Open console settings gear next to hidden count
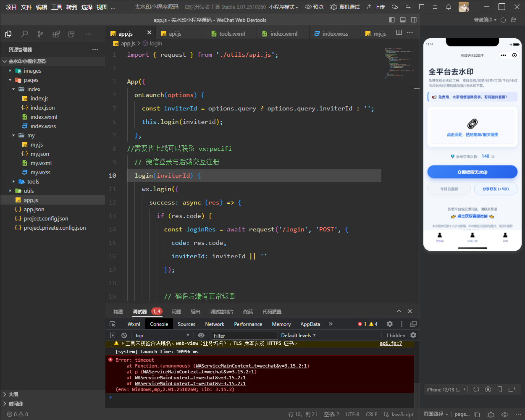The image size is (525, 420). click(413, 335)
